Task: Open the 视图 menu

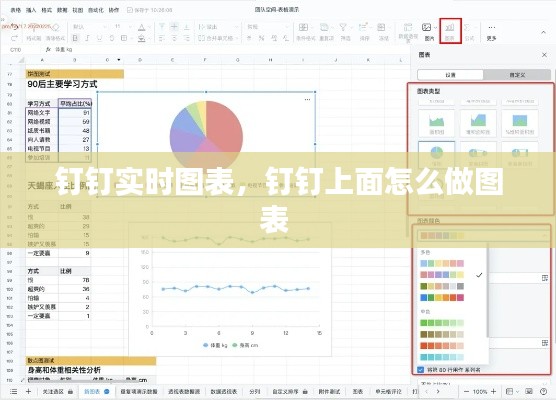Action: point(78,10)
